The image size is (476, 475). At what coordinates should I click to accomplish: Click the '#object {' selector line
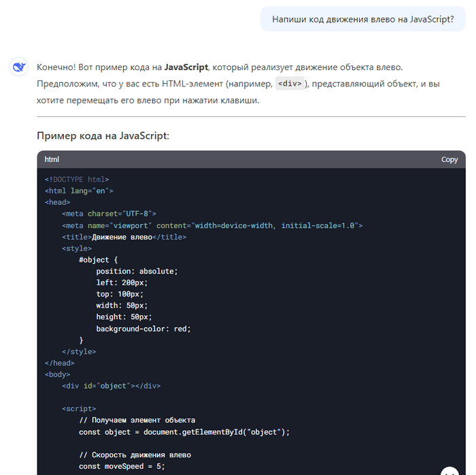tap(99, 260)
